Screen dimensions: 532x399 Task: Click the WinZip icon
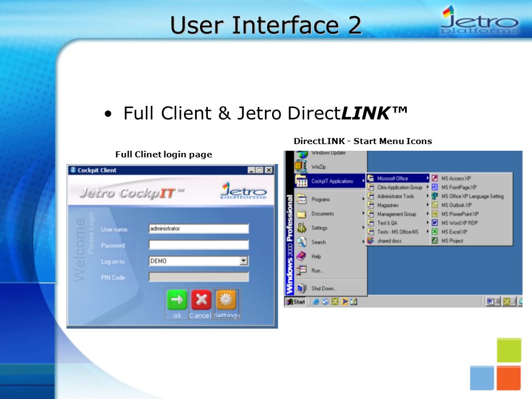(x=301, y=167)
